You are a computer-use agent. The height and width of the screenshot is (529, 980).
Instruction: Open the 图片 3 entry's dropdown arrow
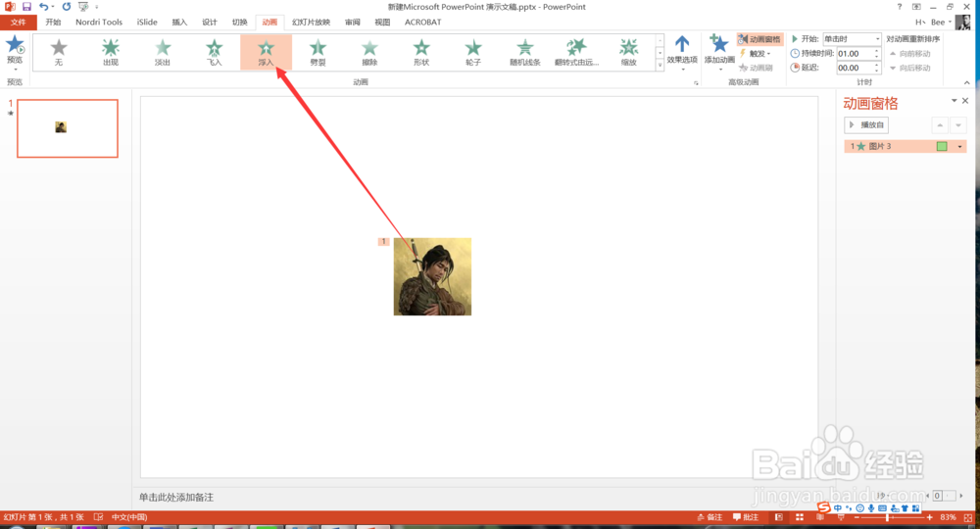(x=960, y=146)
